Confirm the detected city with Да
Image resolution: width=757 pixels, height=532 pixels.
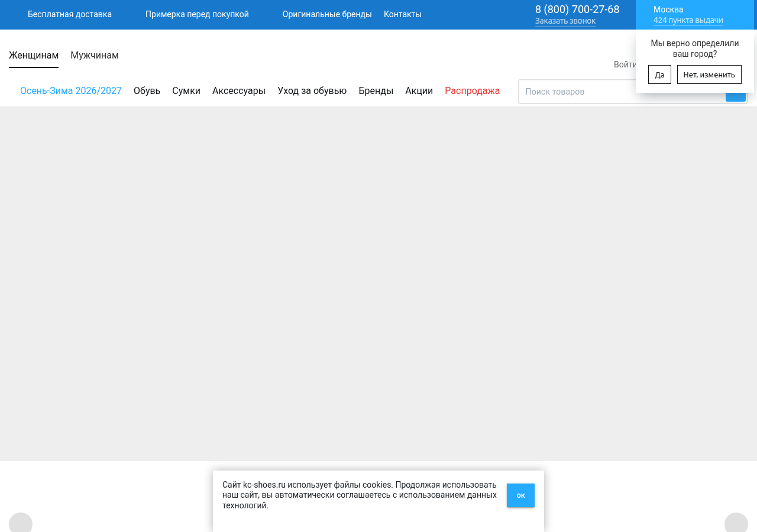point(659,74)
